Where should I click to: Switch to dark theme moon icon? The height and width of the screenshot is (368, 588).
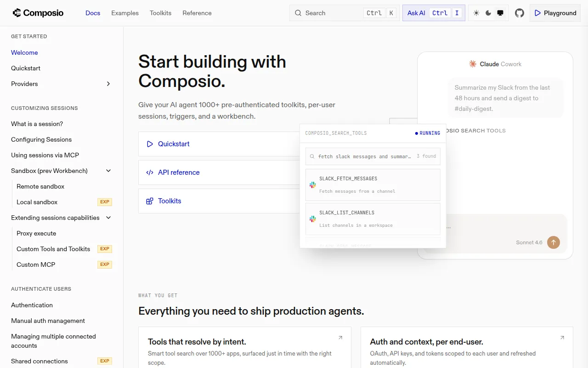pyautogui.click(x=488, y=13)
